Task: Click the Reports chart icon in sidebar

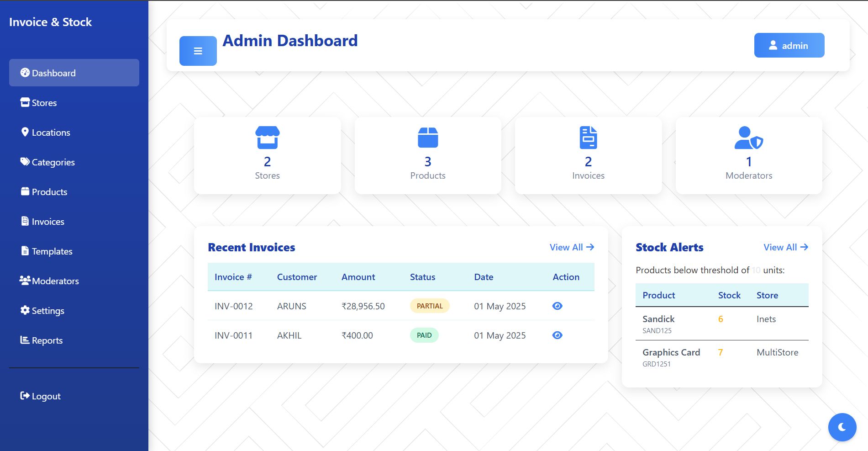Action: pos(25,340)
